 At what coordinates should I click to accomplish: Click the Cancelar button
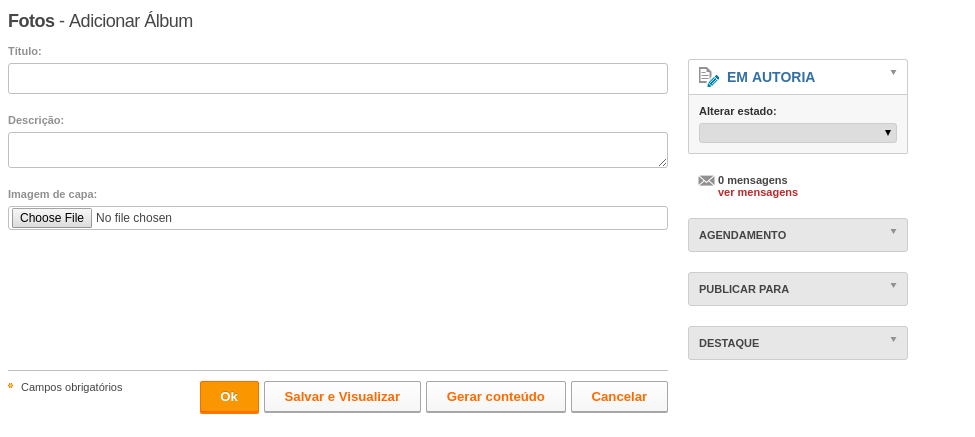click(619, 397)
